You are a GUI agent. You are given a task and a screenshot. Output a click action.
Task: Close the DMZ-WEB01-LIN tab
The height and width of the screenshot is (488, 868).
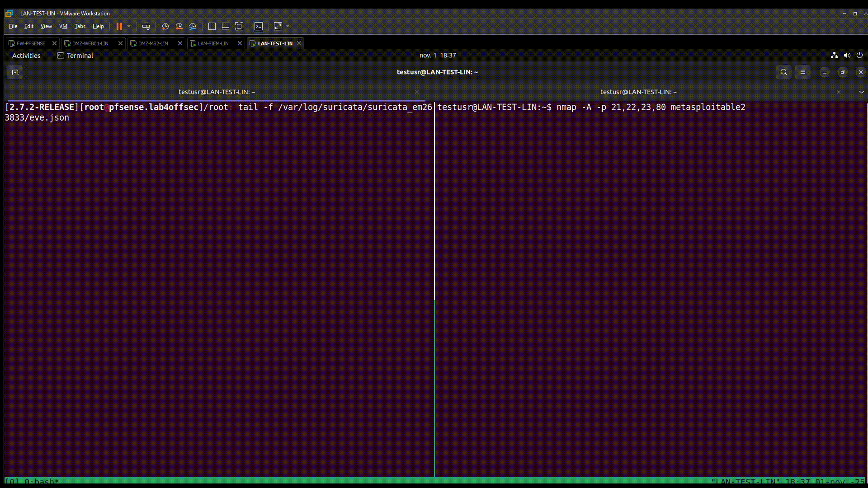[120, 43]
